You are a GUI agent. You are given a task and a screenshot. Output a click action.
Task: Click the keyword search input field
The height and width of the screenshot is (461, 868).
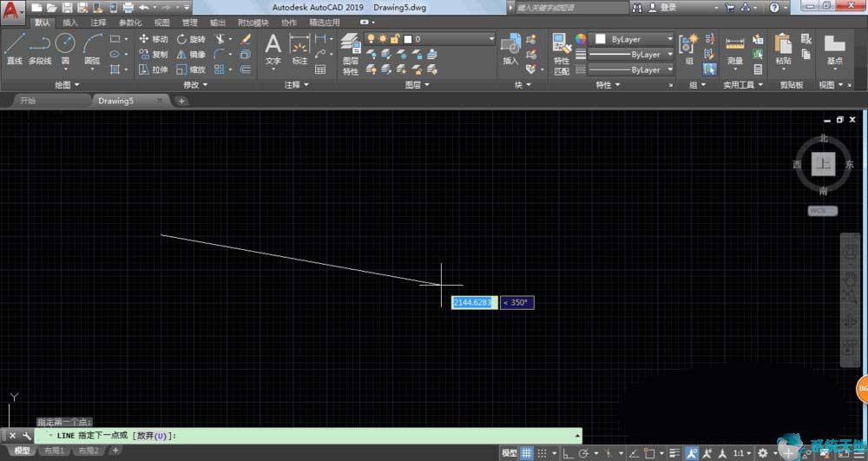pos(570,8)
